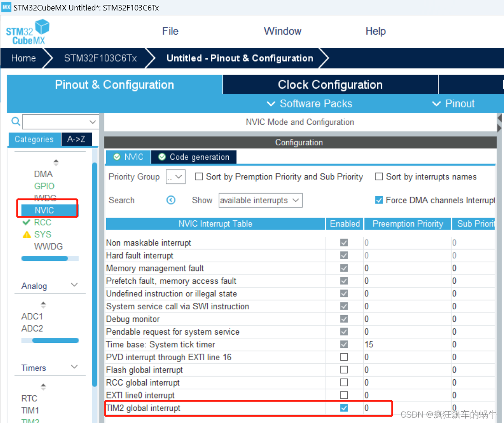The width and height of the screenshot is (504, 423).
Task: Click the System Core horizontal scrollbar
Action: 45,258
